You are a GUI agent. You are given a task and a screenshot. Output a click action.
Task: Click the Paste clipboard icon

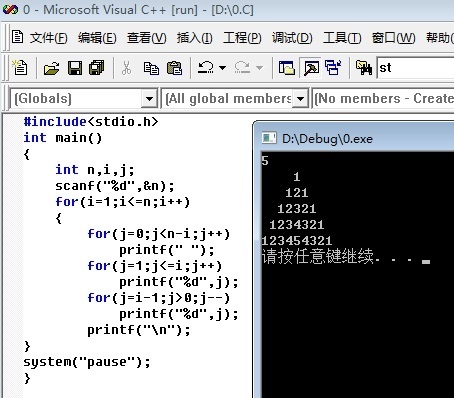click(x=174, y=68)
